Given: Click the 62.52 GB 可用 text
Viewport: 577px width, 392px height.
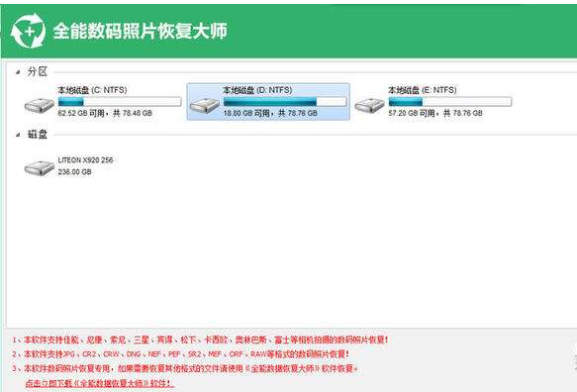Looking at the screenshot, I should 81,114.
